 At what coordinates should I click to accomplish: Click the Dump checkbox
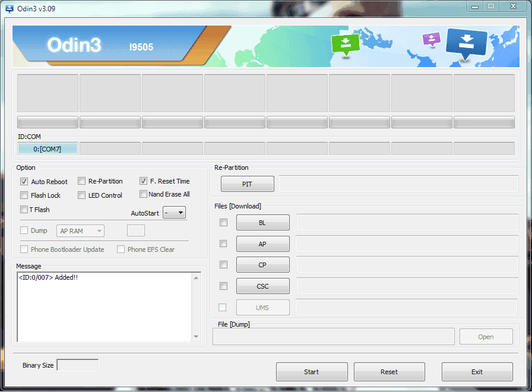[24, 230]
